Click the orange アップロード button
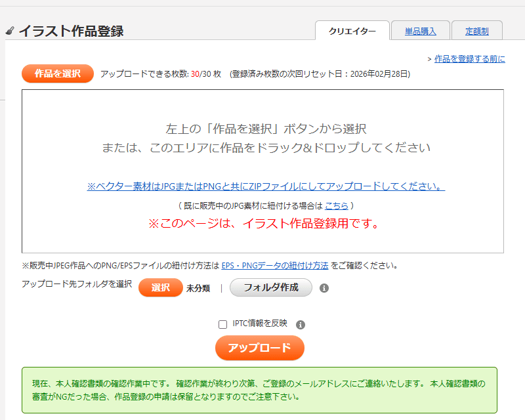The image size is (525, 420). point(259,348)
